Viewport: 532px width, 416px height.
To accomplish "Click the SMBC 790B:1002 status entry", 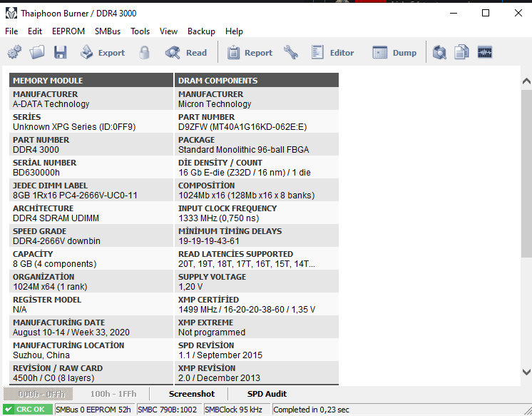I will coord(168,410).
